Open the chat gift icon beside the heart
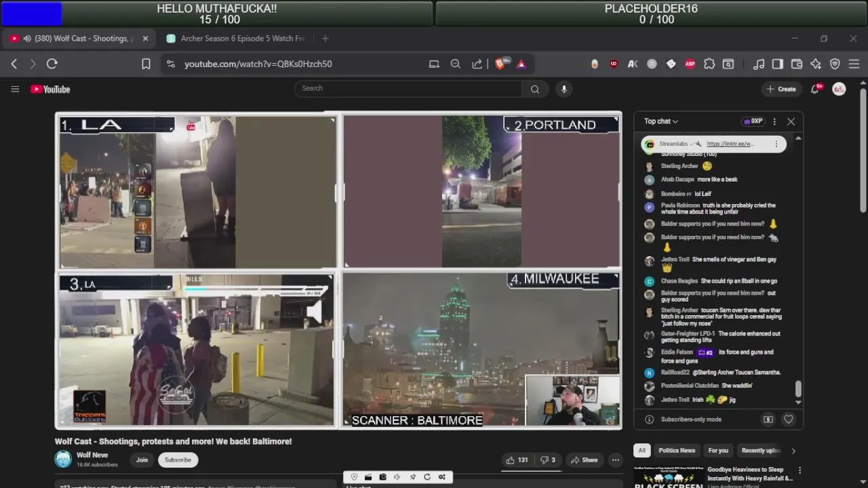Screen dimensions: 868x488 (x=768, y=420)
